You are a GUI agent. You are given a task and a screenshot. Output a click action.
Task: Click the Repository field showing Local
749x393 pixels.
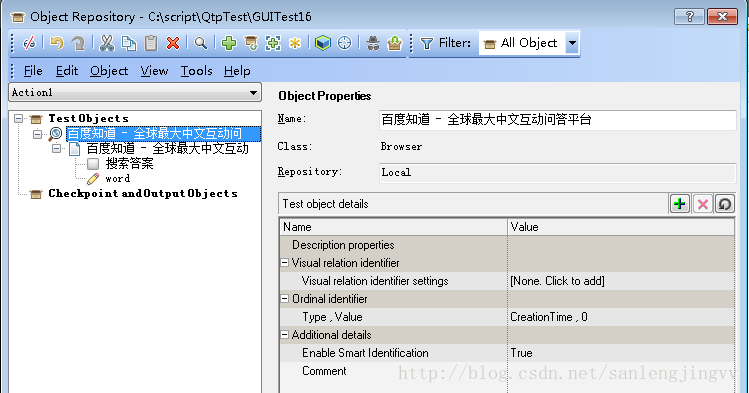[557, 172]
